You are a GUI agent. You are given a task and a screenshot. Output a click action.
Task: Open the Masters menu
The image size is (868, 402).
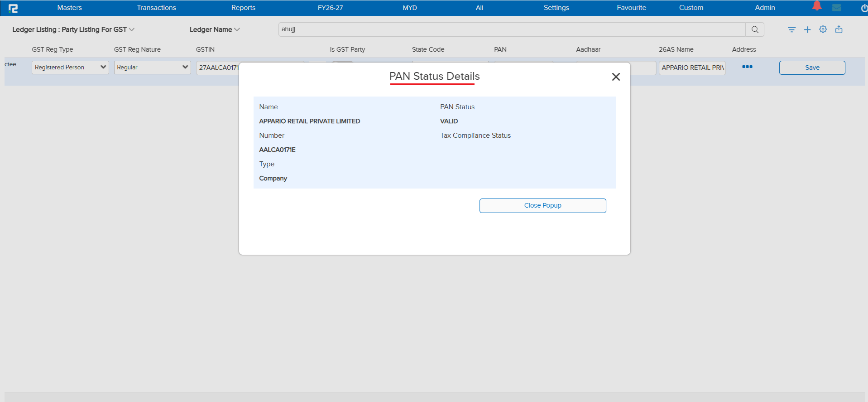point(70,8)
